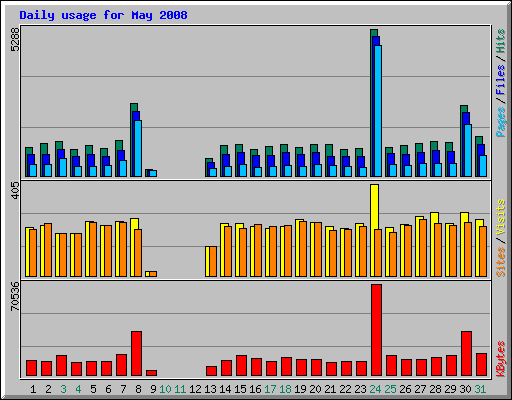Screen dimensions: 512x400
Task: Click the red KBytes bar for day 30
Action: point(466,353)
